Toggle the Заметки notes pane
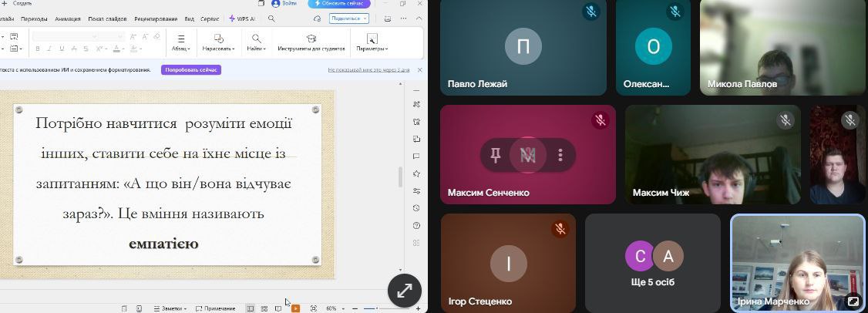 170,308
